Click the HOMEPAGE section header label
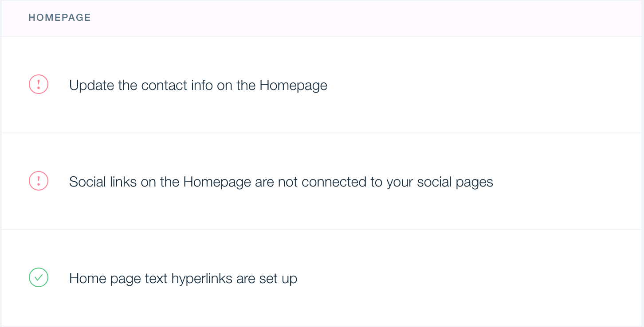 click(59, 18)
